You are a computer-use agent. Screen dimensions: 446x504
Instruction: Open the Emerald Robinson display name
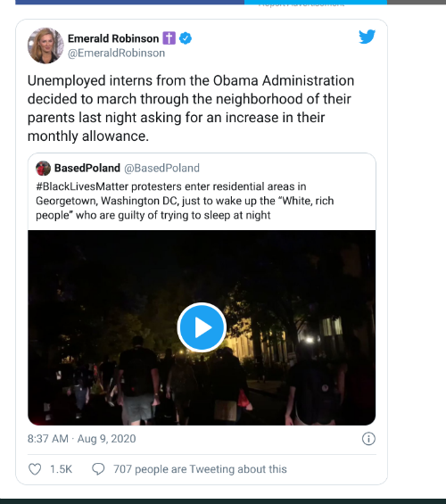(113, 38)
